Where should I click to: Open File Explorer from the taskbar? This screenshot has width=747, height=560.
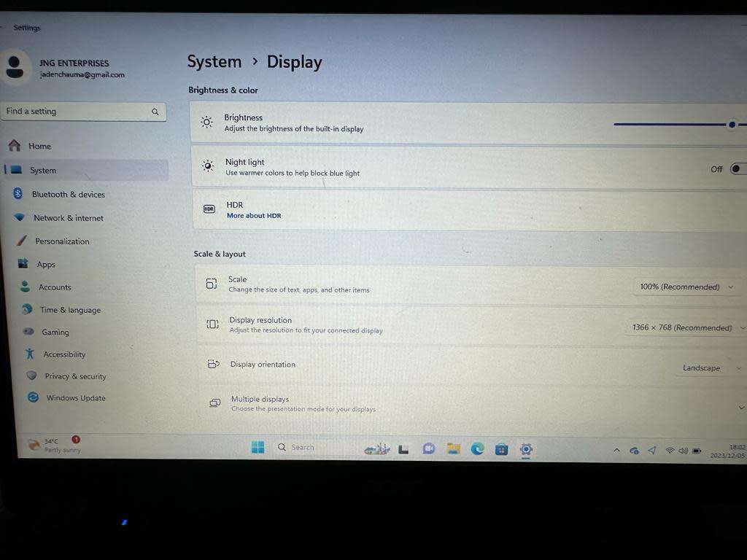(453, 450)
